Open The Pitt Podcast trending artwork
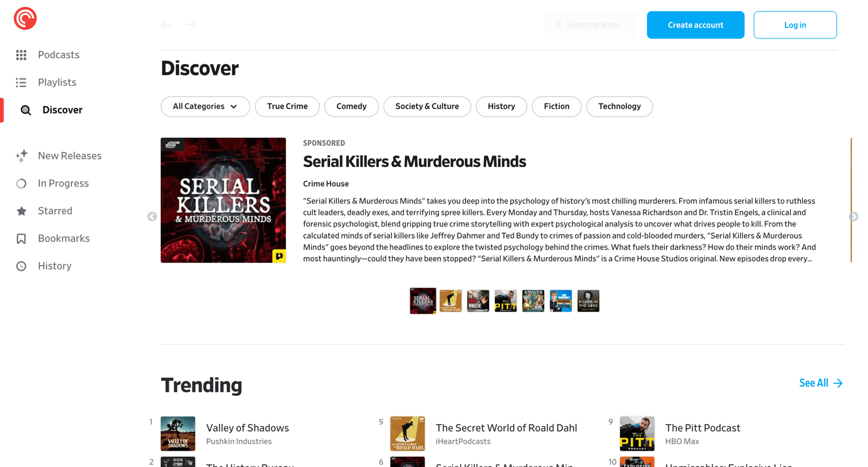 point(637,434)
